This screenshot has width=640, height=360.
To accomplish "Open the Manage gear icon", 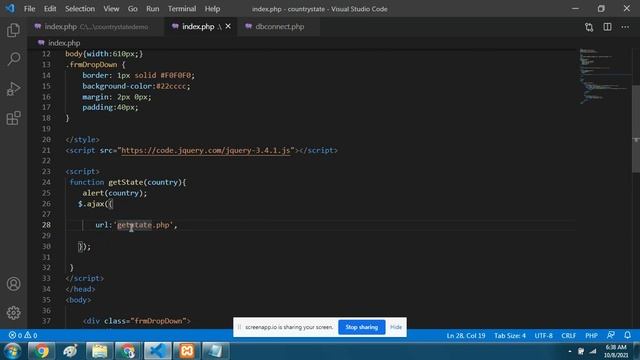I will (13, 313).
